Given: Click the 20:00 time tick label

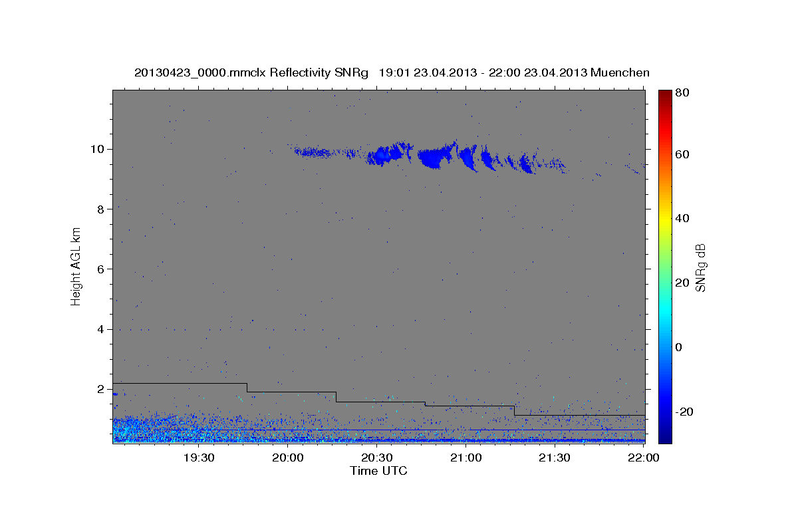Looking at the screenshot, I should [x=288, y=458].
